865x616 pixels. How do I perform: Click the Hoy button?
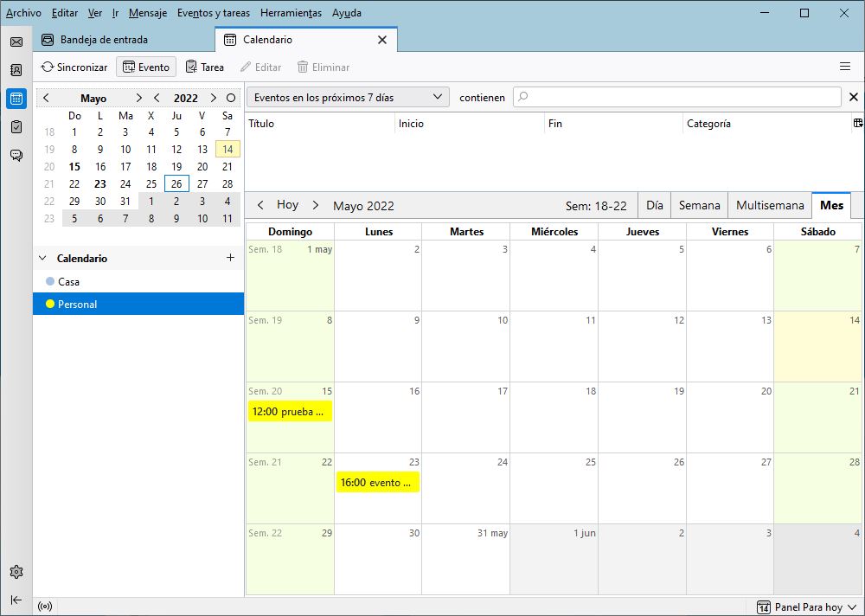click(287, 205)
